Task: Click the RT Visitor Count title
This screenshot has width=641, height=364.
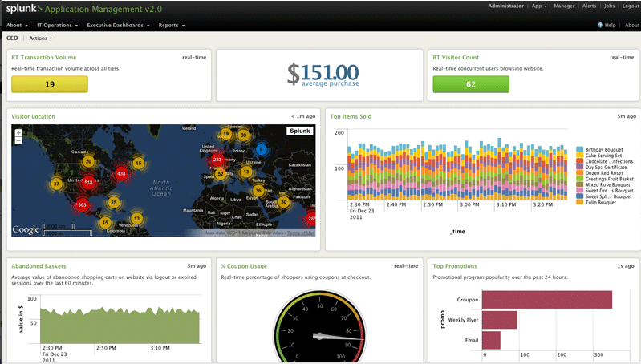Action: pos(456,58)
